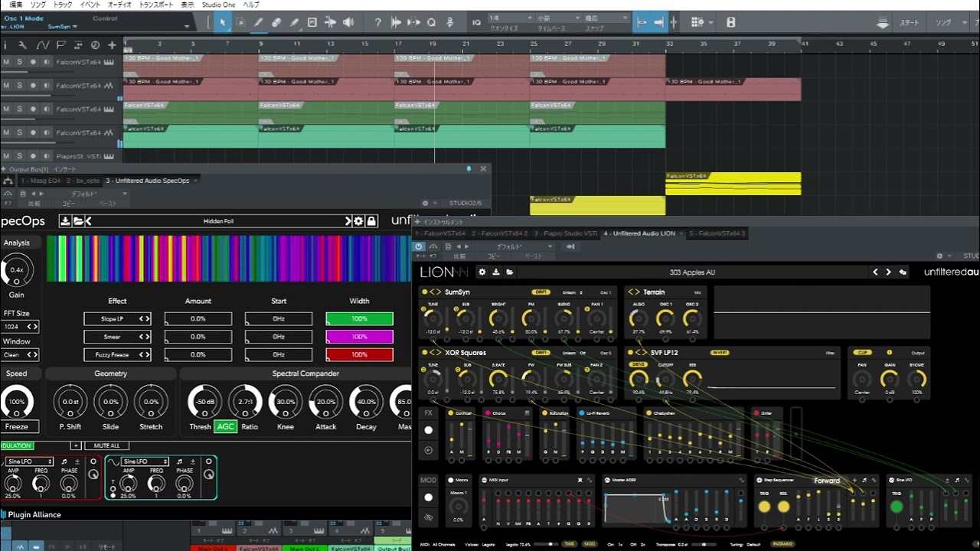This screenshot has width=980, height=551.
Task: Click the add modulator plus button
Action: (76, 445)
